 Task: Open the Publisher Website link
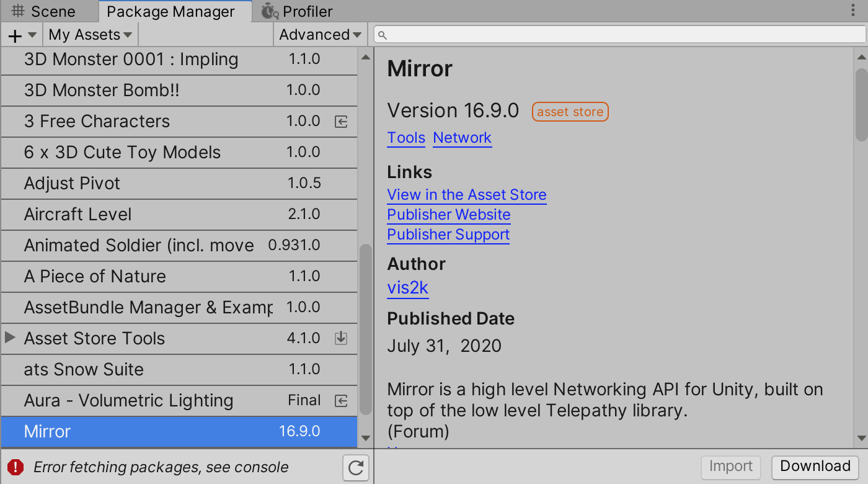[x=449, y=215]
